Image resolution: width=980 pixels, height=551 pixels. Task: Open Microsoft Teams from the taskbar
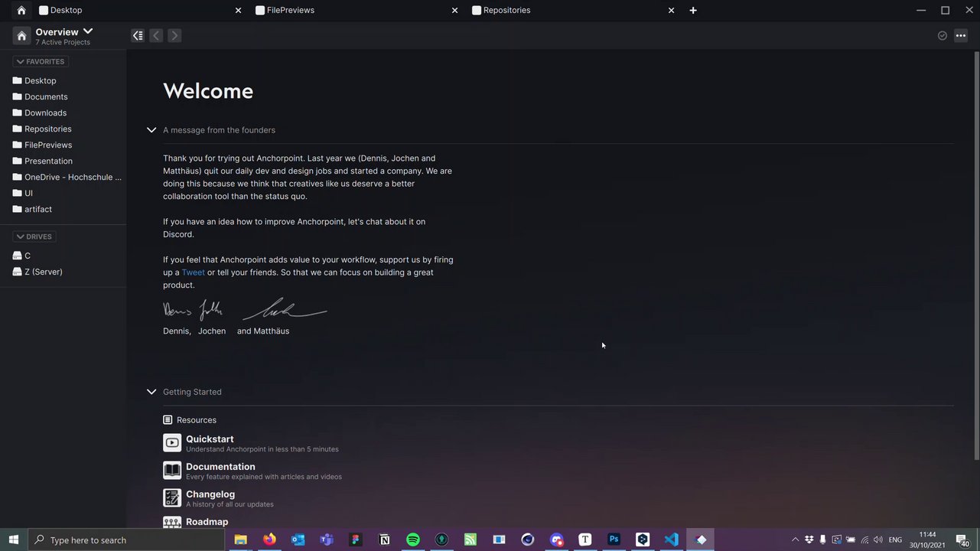pos(327,540)
